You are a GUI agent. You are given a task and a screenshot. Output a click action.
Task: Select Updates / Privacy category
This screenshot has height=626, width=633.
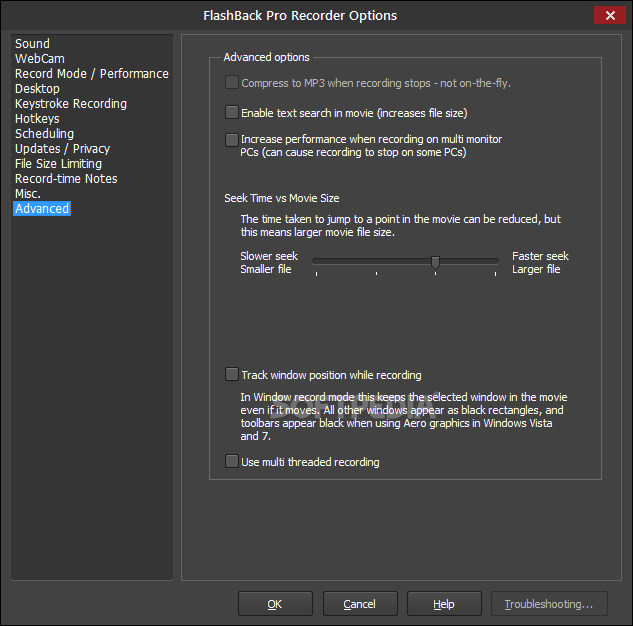tap(62, 149)
